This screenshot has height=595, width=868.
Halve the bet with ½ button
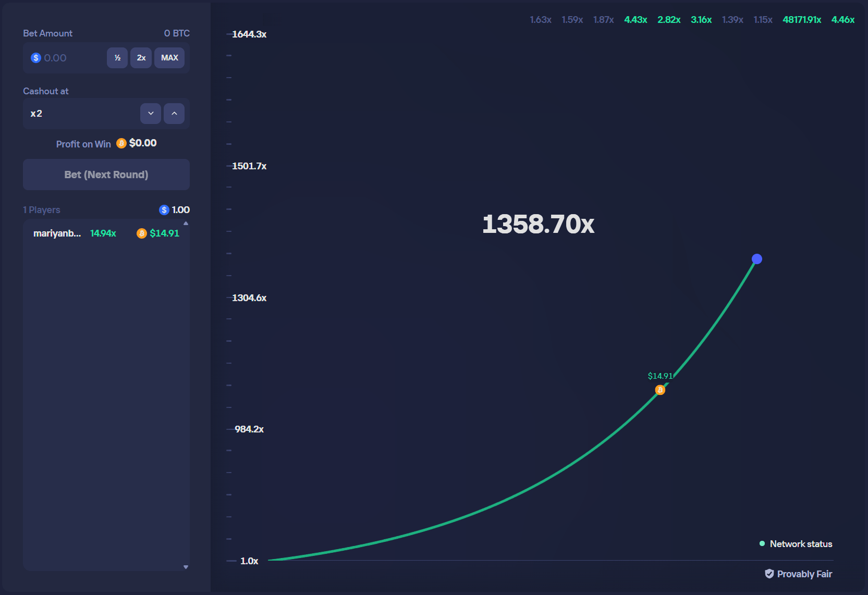(117, 58)
